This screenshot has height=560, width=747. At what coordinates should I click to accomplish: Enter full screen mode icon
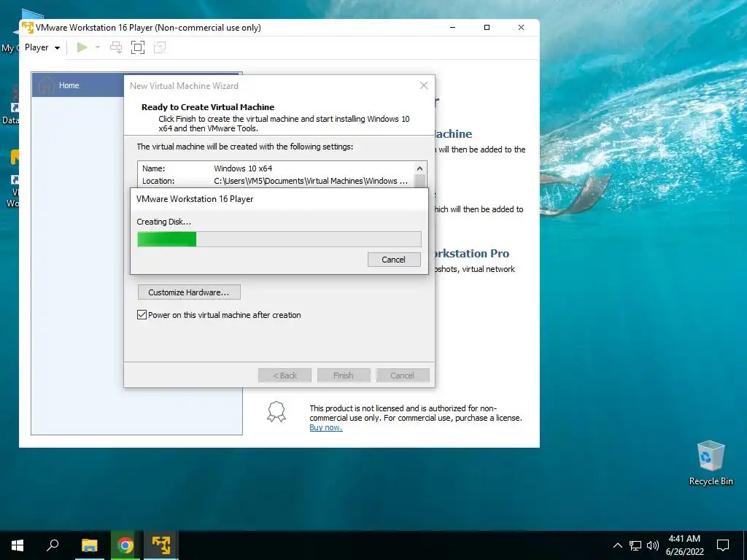click(x=138, y=47)
